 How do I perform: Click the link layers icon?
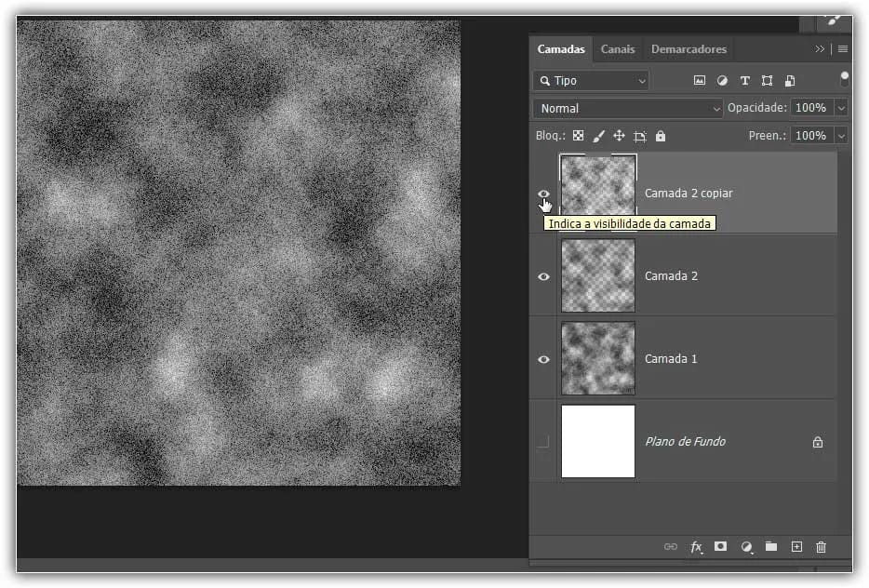click(671, 547)
